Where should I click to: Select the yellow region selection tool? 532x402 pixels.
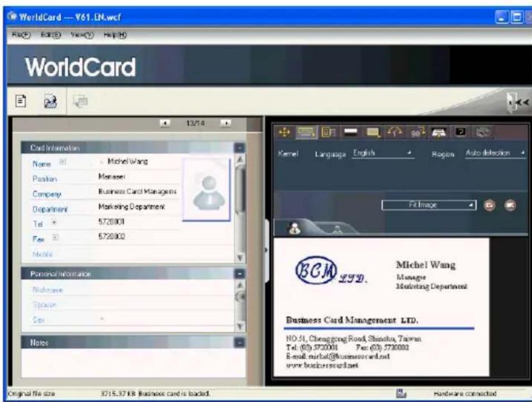pos(373,133)
